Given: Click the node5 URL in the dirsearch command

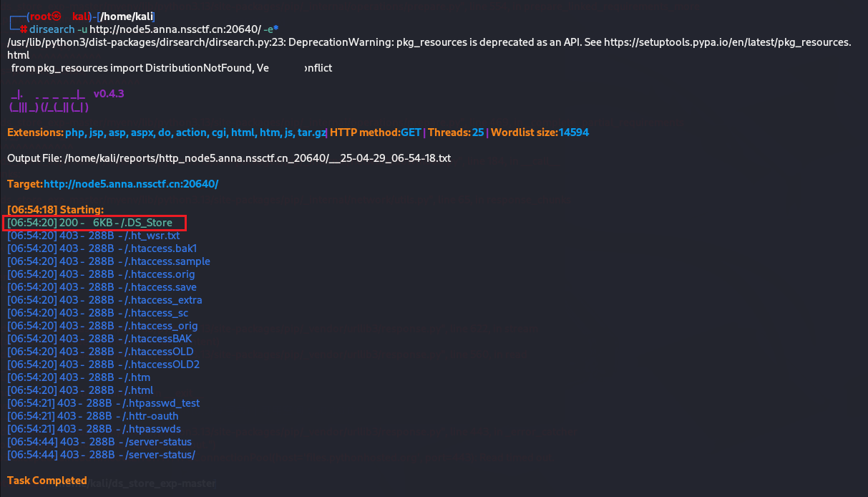Looking at the screenshot, I should [x=170, y=29].
